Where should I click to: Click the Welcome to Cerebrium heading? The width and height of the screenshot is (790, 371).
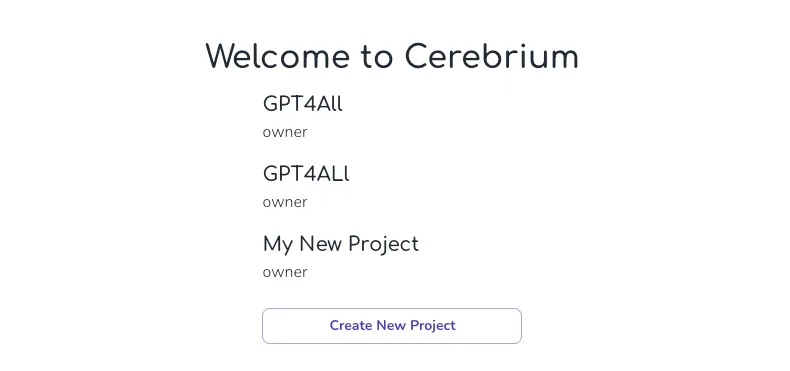(392, 56)
